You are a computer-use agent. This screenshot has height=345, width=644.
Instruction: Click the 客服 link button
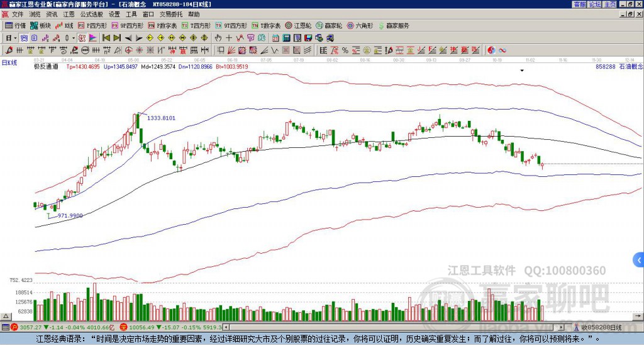579,4
